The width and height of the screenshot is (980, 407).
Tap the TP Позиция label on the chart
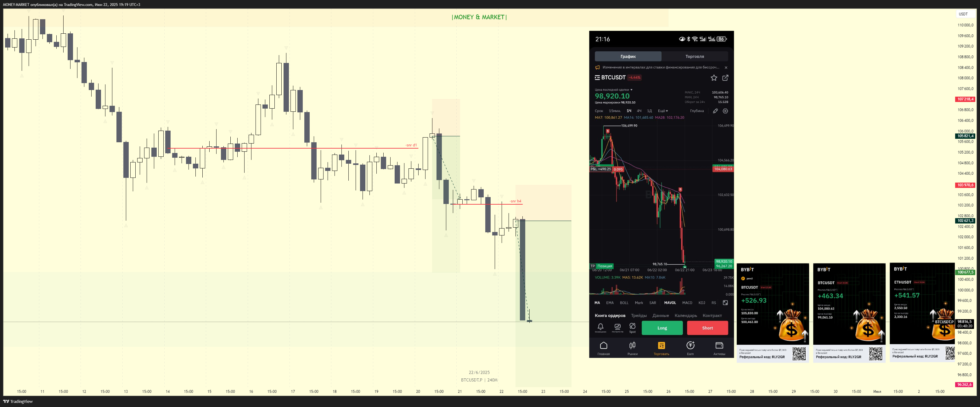pos(601,266)
